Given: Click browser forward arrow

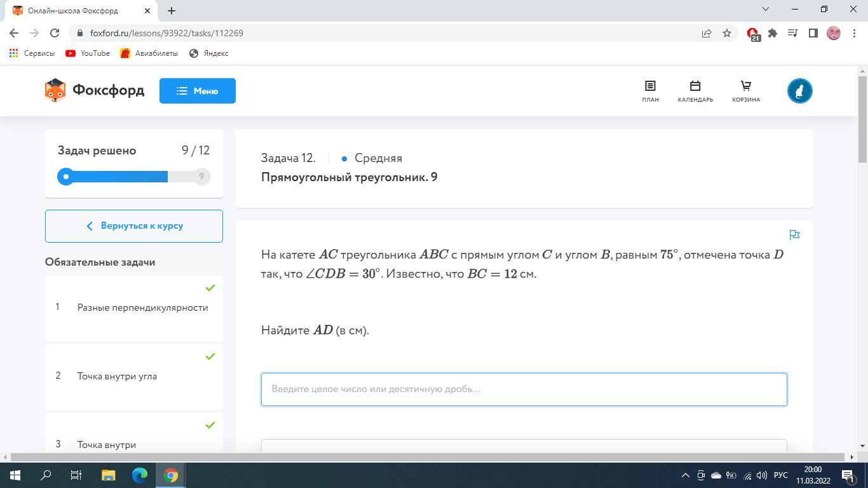Looking at the screenshot, I should [x=34, y=33].
